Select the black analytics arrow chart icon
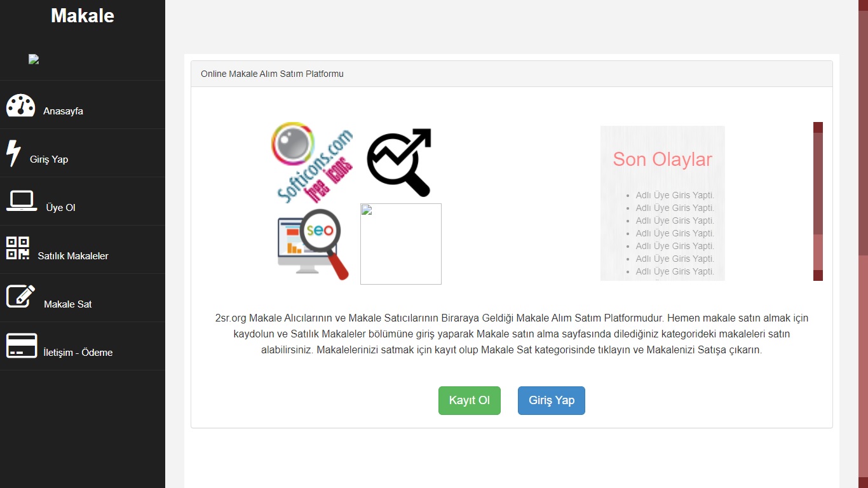This screenshot has width=868, height=488. point(398,162)
